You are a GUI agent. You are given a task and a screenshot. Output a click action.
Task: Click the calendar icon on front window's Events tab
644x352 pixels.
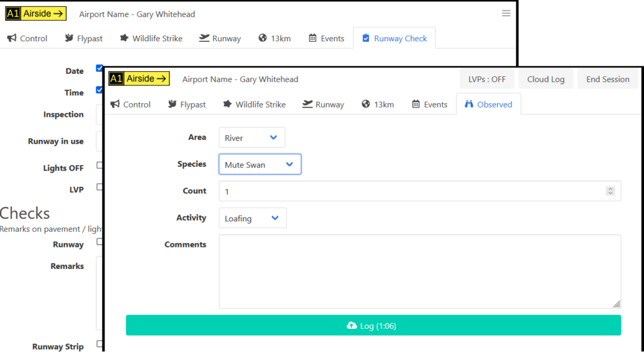point(416,104)
